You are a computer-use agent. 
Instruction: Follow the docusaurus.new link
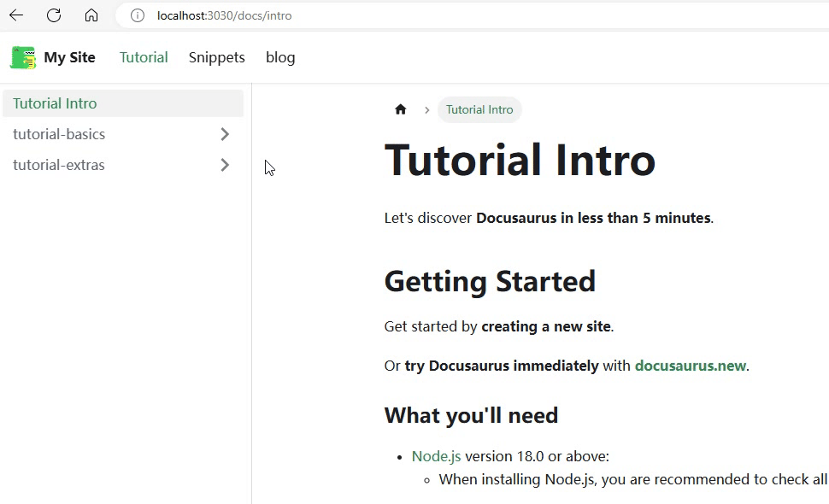tap(691, 366)
